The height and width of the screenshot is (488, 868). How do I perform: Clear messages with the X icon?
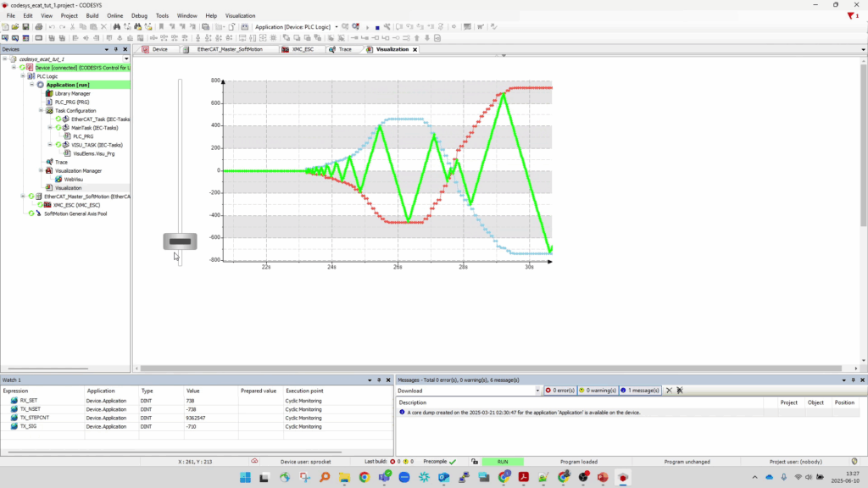[669, 391]
